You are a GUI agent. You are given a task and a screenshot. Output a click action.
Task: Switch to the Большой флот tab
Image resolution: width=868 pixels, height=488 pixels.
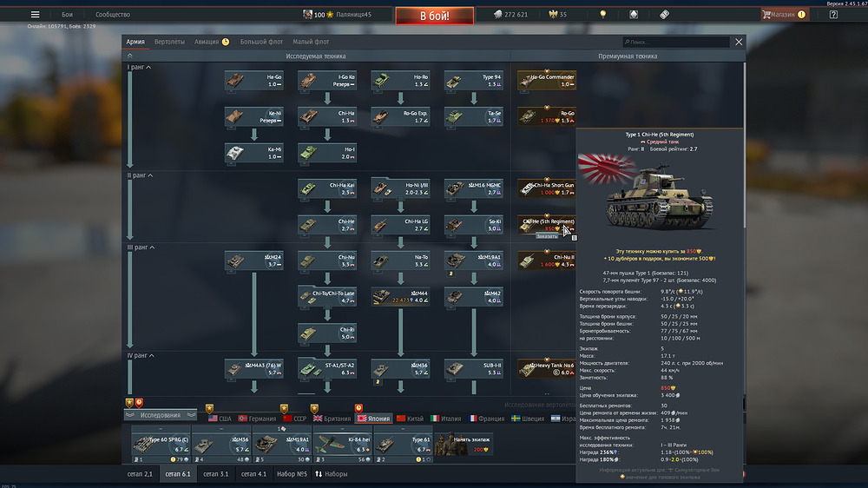260,41
